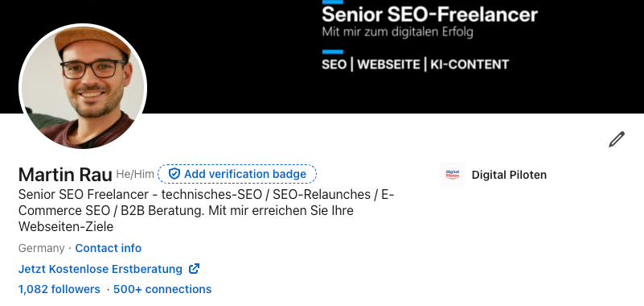Image resolution: width=644 pixels, height=306 pixels.
Task: Open the 500+ connections list
Action: [x=162, y=290]
